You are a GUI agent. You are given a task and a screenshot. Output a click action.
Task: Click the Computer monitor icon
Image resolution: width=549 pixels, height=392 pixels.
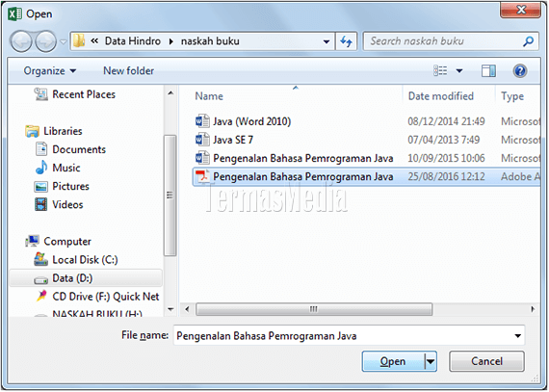click(32, 241)
